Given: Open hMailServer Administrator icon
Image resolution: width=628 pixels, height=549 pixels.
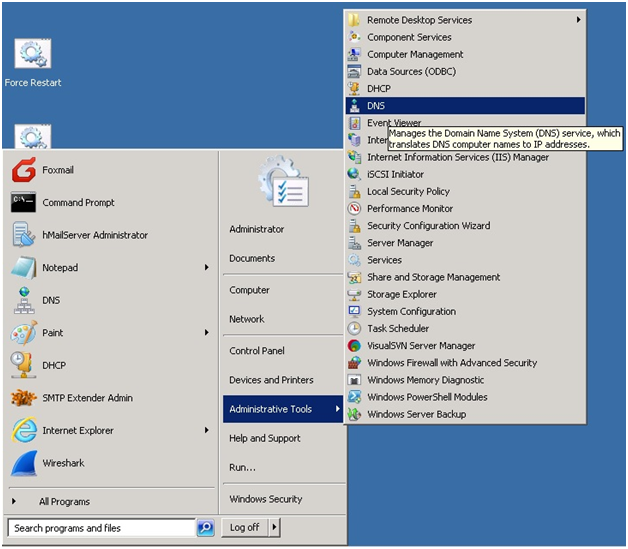Looking at the screenshot, I should [x=24, y=235].
